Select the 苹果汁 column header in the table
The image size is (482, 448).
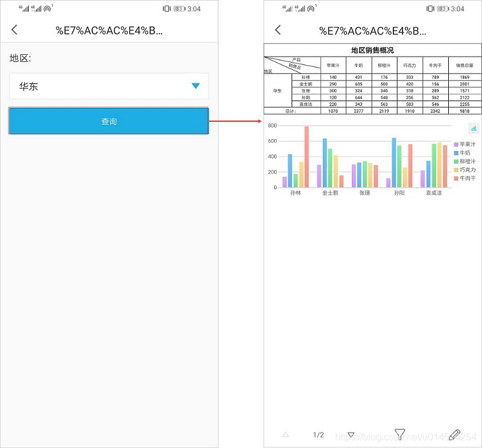(x=333, y=66)
